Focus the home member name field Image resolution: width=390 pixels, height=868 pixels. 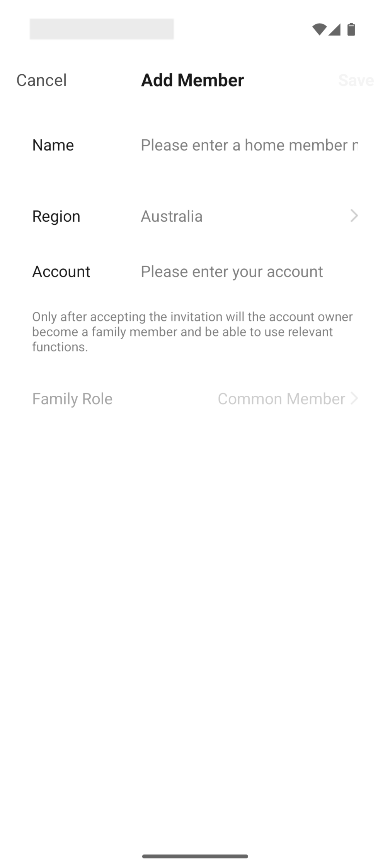[x=249, y=145]
